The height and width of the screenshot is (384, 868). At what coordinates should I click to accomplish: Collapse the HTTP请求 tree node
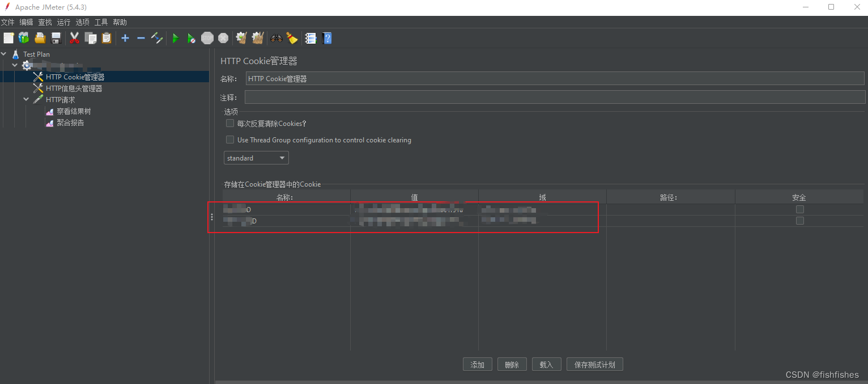(26, 99)
